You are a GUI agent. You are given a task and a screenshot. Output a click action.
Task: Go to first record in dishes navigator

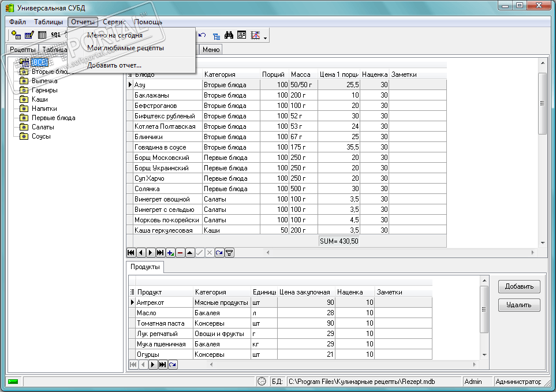[131, 253]
